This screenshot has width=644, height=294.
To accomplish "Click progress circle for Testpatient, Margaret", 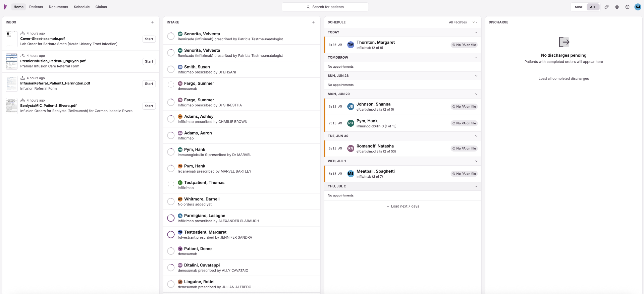I will click(x=171, y=234).
